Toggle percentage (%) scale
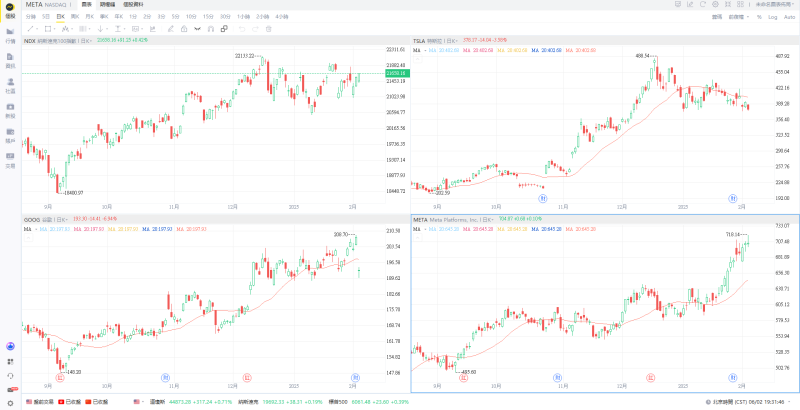Image resolution: width=800 pixels, height=410 pixels. pyautogui.click(x=758, y=17)
